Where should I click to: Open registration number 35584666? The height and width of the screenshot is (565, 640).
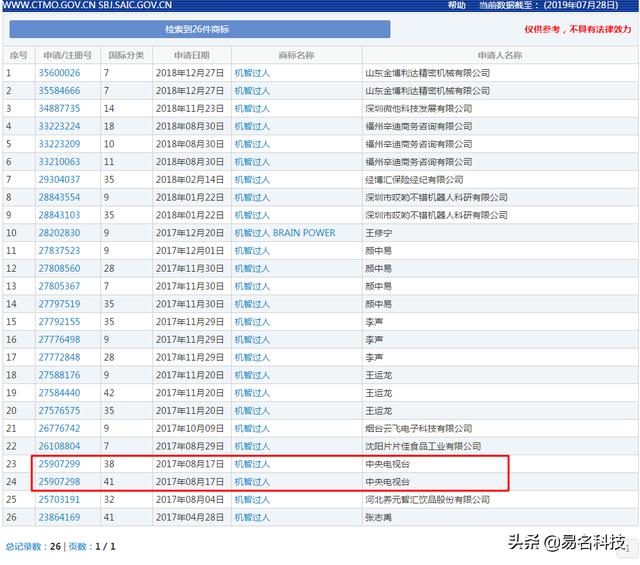tap(59, 91)
